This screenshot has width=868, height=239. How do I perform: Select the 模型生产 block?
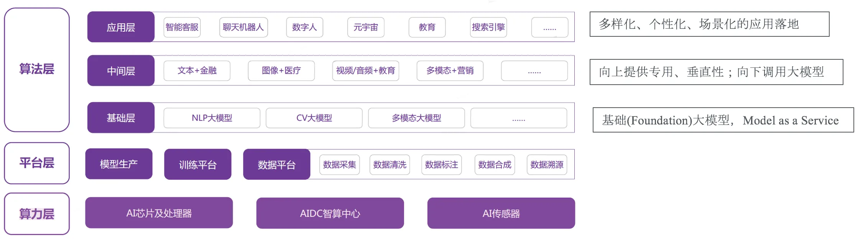(118, 164)
